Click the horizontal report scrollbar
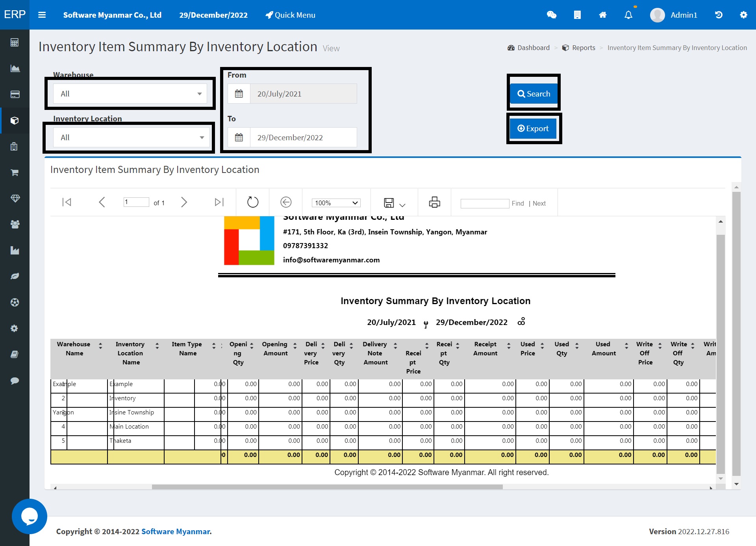756x546 pixels. click(x=327, y=487)
